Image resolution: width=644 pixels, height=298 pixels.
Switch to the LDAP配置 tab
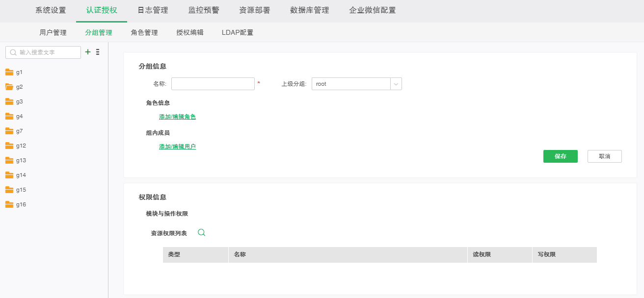[237, 32]
